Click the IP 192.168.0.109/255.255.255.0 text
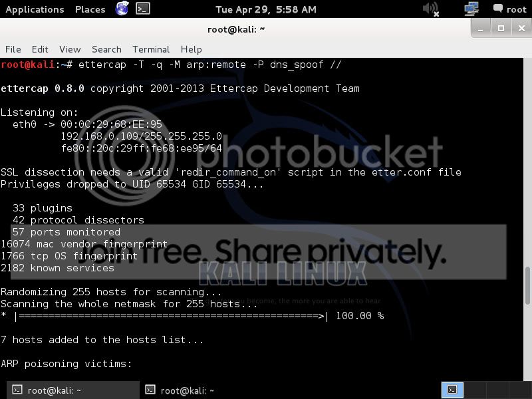Viewport: 532px width, 399px height. (141, 136)
